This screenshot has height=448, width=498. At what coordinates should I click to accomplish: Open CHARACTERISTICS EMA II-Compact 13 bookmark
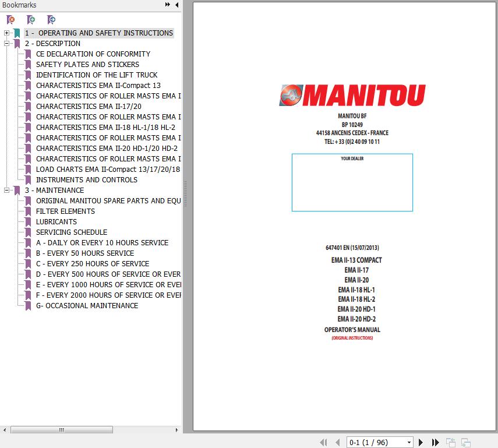[x=98, y=86]
